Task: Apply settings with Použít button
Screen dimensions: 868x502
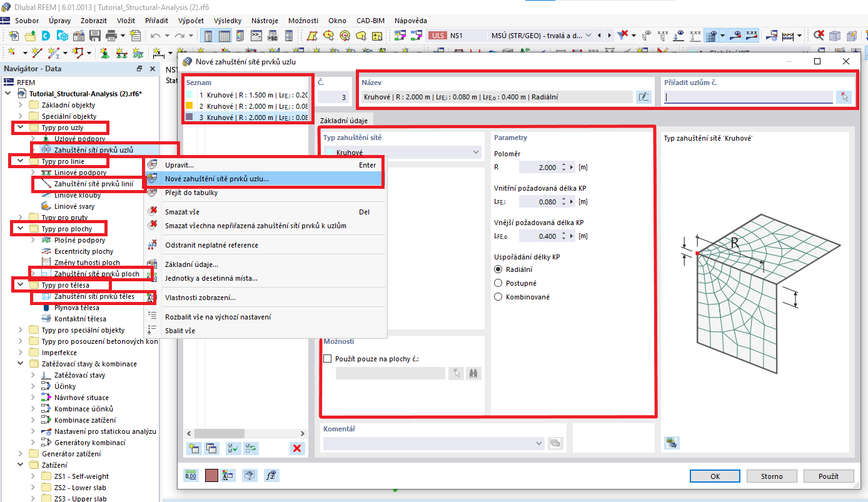Action: pos(829,476)
